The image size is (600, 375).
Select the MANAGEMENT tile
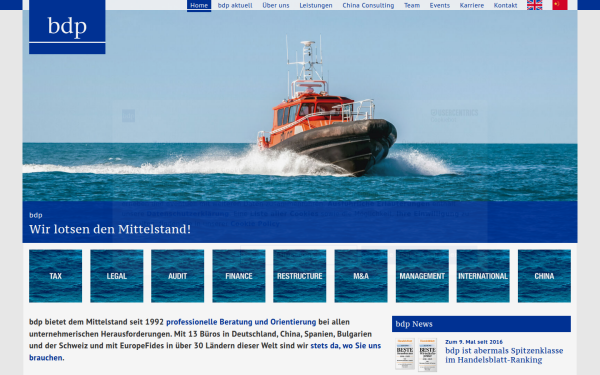pyautogui.click(x=422, y=276)
